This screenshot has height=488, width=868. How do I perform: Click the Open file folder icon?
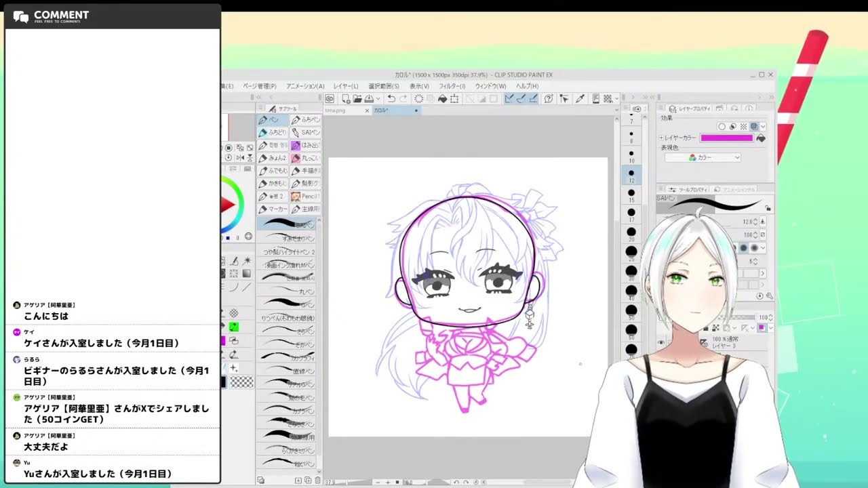coord(357,98)
